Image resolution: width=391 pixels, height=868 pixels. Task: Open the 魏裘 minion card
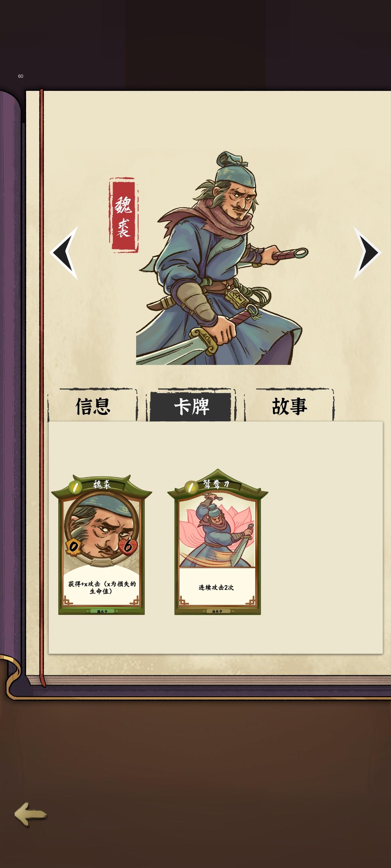tap(101, 545)
